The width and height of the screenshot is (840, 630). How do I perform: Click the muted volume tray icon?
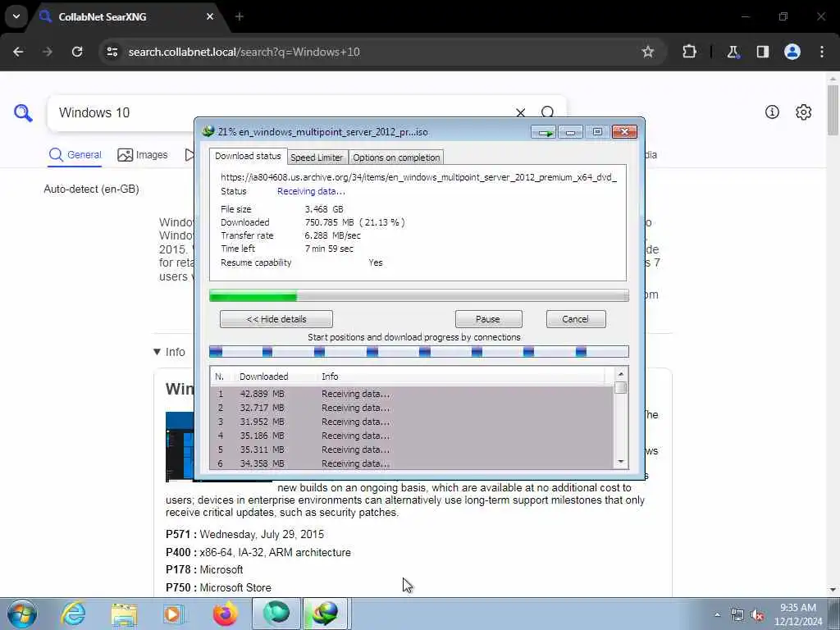757,615
